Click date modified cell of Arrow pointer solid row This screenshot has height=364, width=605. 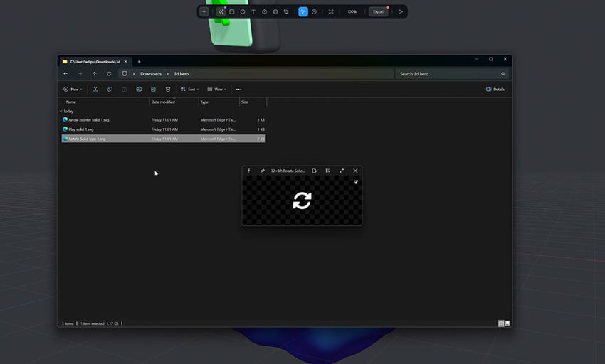click(164, 120)
